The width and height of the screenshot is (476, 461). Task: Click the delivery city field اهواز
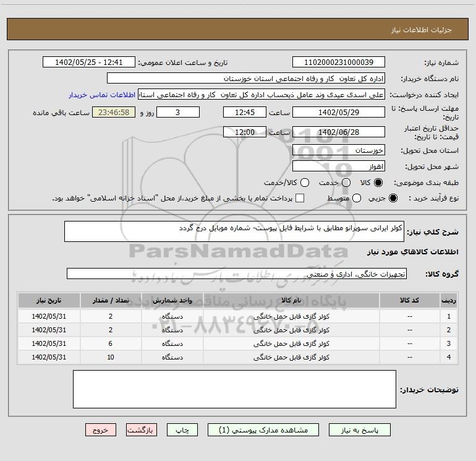pyautogui.click(x=339, y=166)
